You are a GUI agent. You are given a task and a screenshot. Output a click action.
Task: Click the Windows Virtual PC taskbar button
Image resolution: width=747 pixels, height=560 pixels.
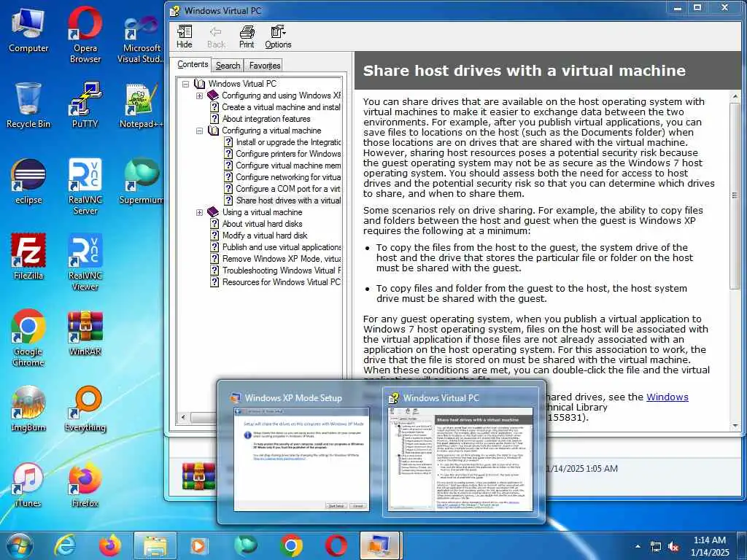(379, 545)
